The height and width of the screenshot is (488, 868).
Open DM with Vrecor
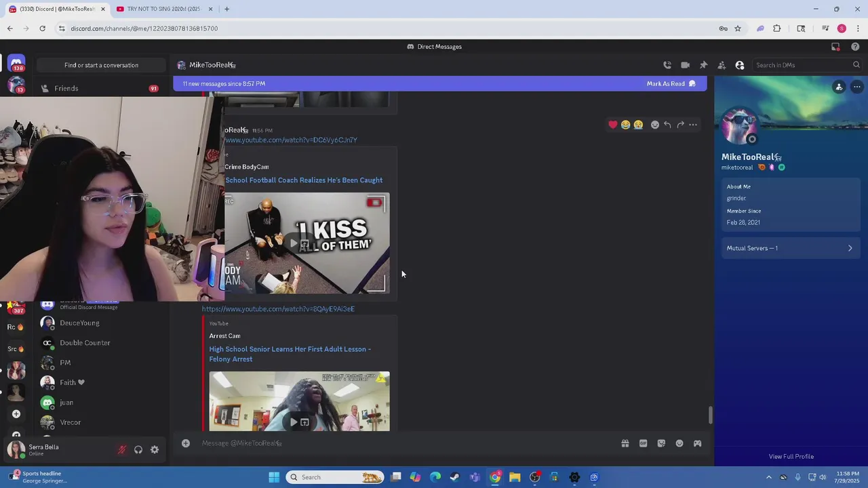100,422
